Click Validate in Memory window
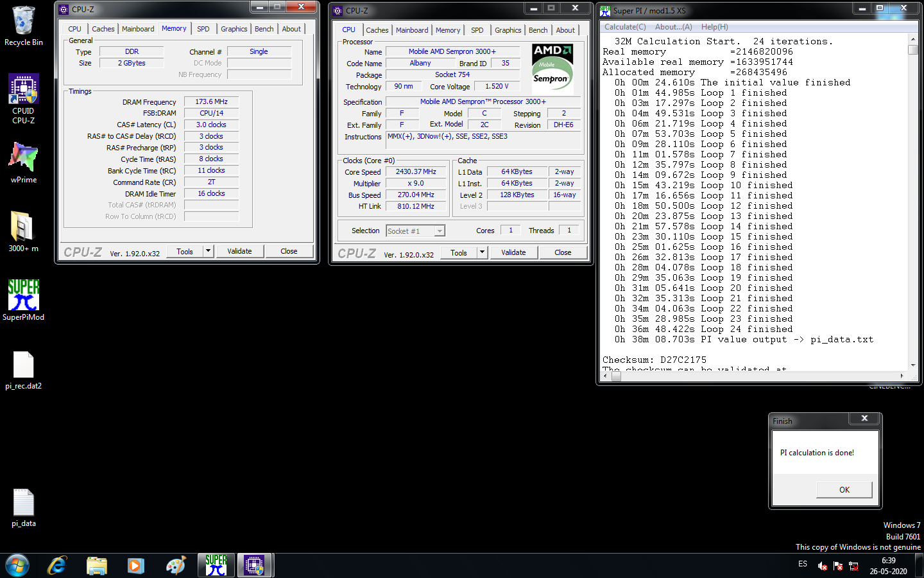 click(x=239, y=251)
